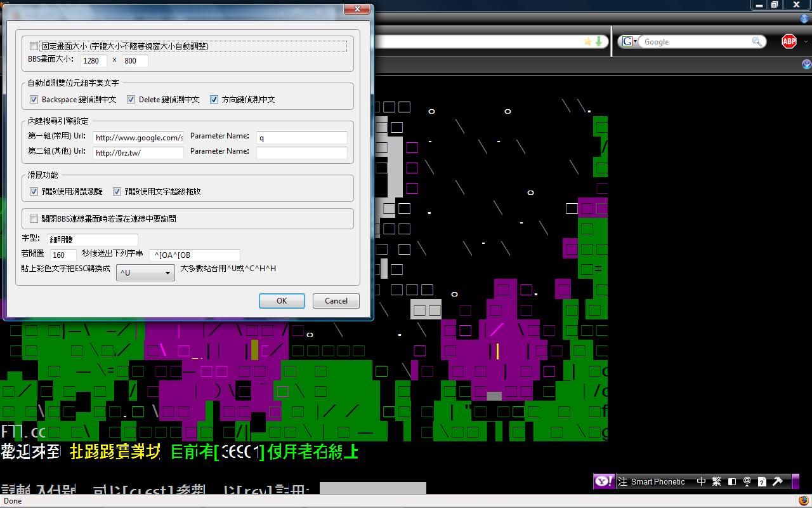812x508 pixels.
Task: Click the Yahoo! IME logo icon
Action: (x=604, y=481)
